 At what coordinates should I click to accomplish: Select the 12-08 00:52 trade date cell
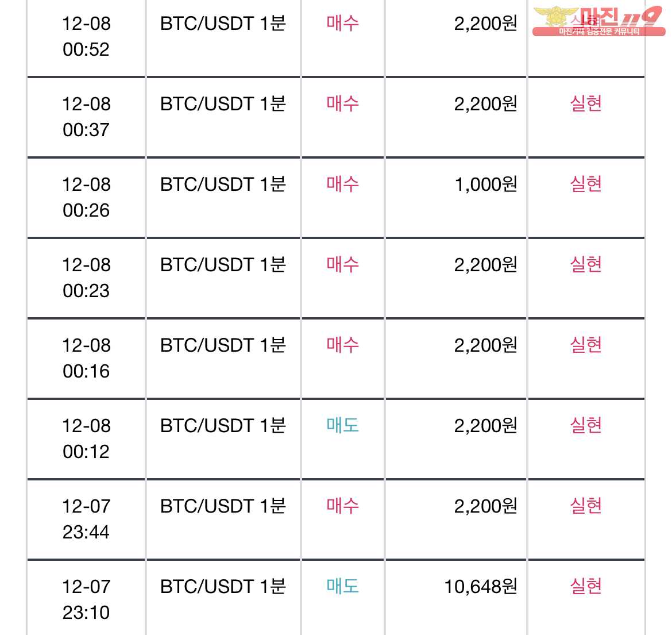[86, 37]
